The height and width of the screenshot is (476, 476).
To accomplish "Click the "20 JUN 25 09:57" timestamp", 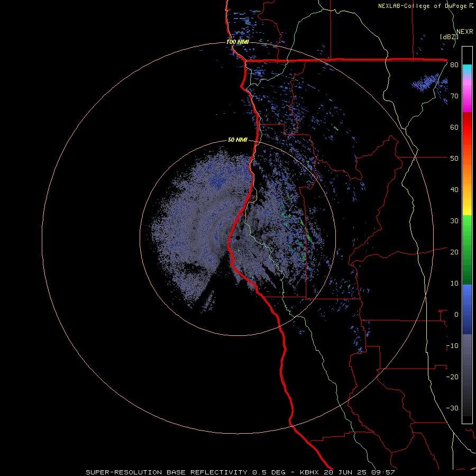I will (x=360, y=472).
